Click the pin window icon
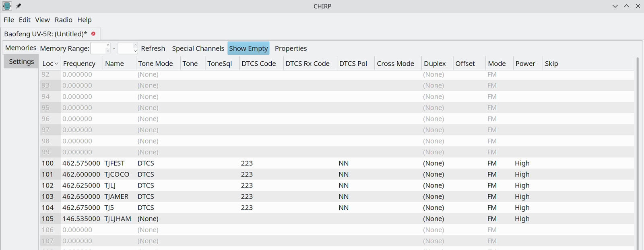Image resolution: width=644 pixels, height=250 pixels. point(19,6)
